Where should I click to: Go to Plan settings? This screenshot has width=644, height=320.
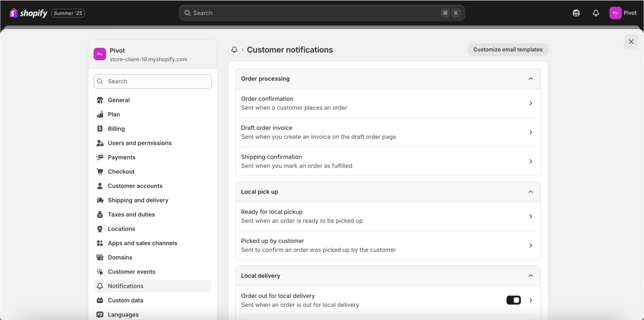[152, 114]
